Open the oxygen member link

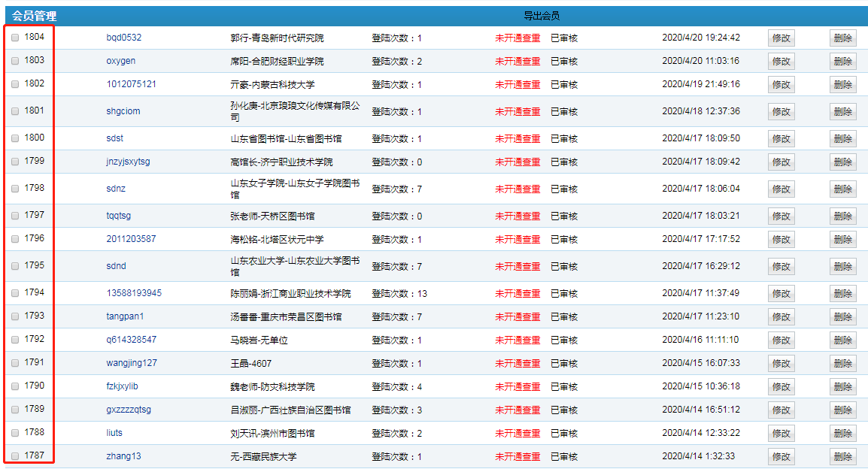click(121, 61)
